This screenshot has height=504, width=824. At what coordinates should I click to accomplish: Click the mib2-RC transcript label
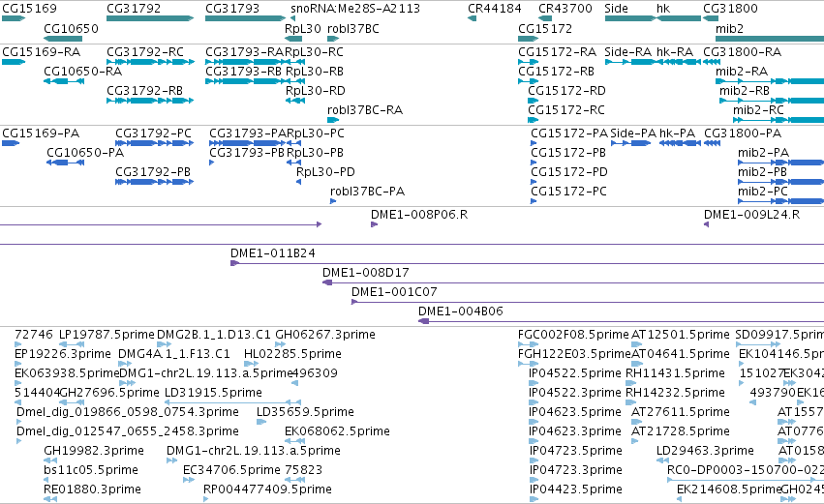tap(758, 110)
